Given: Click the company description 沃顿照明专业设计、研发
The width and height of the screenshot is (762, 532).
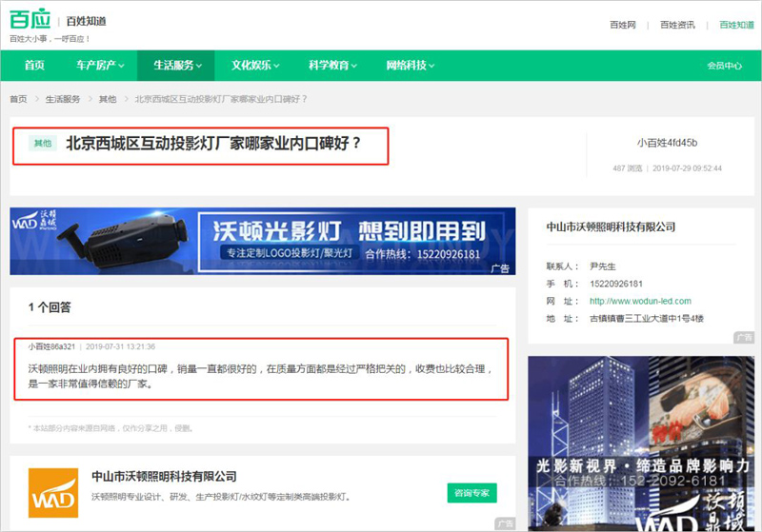Looking at the screenshot, I should click(221, 497).
